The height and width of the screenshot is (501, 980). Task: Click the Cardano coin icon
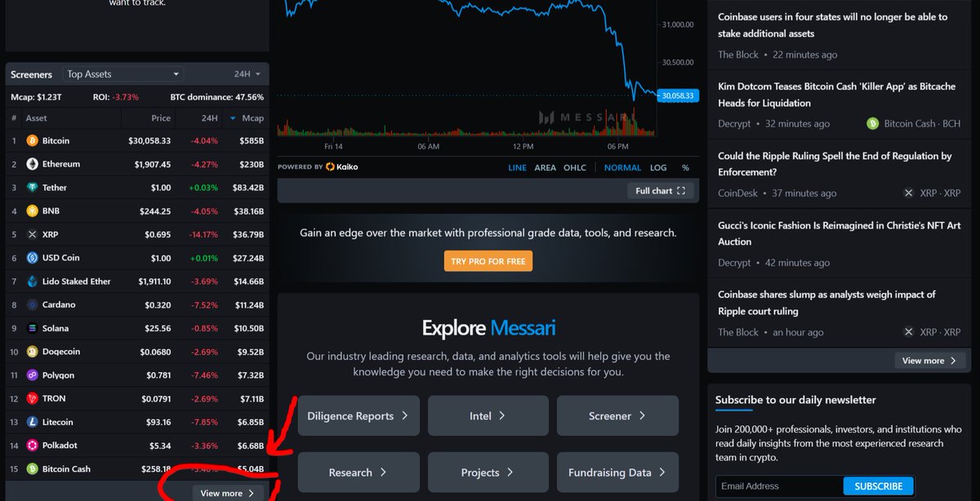tap(32, 304)
